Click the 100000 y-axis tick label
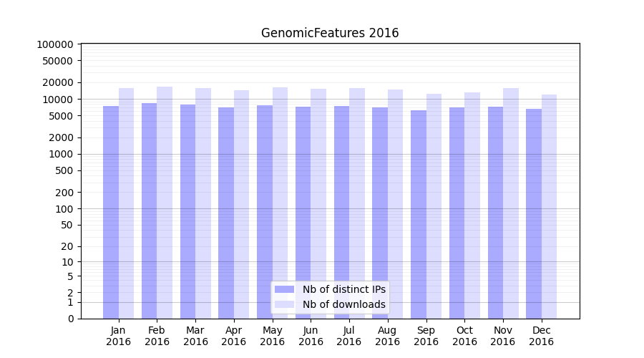The height and width of the screenshot is (358, 644). click(54, 44)
